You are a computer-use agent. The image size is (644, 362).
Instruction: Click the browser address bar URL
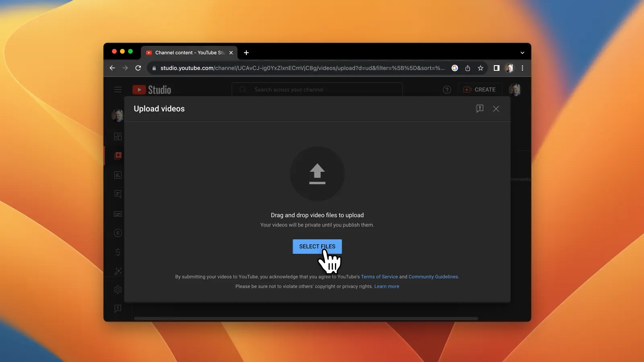point(302,68)
